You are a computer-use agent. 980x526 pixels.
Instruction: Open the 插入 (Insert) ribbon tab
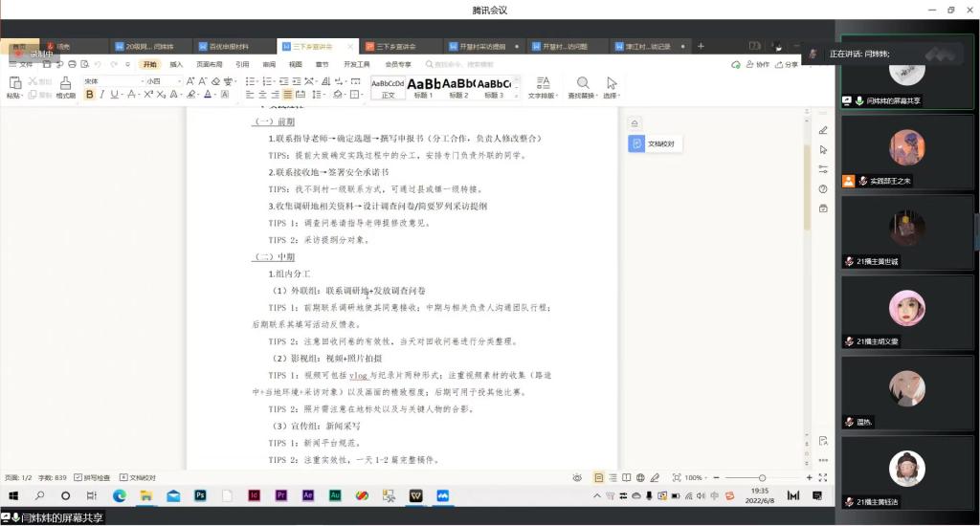coord(176,64)
